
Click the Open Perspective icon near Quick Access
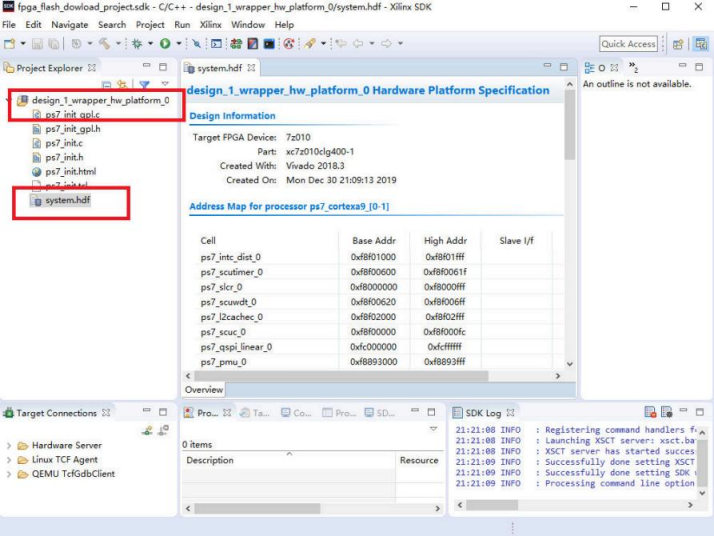[678, 44]
